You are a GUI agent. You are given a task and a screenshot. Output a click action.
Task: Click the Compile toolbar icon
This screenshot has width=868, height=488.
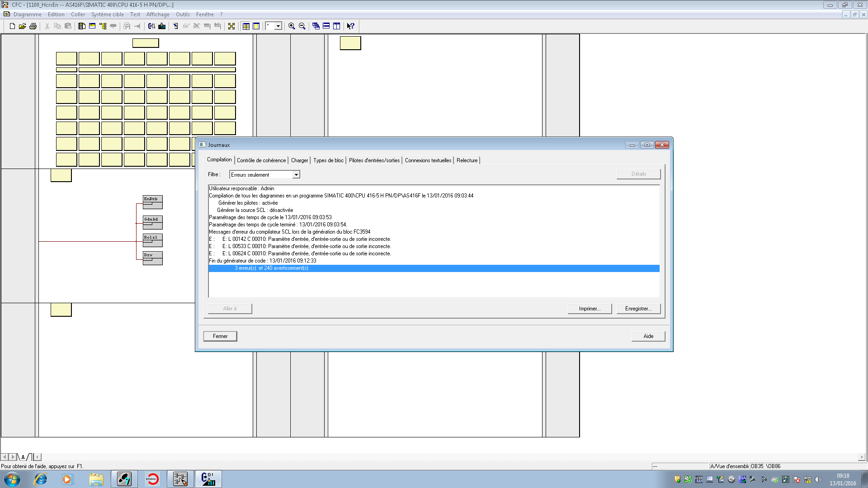tap(151, 26)
